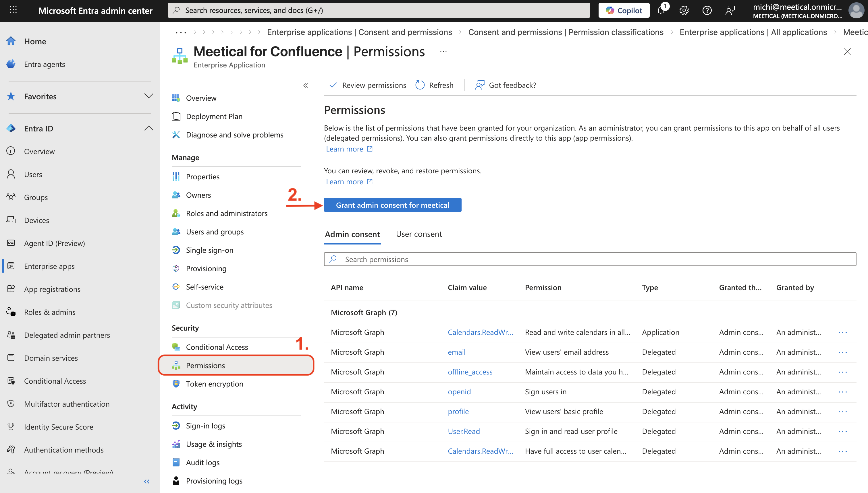Screen dimensions: 868x493
Task: Open portal settings gear icon
Action: click(684, 11)
